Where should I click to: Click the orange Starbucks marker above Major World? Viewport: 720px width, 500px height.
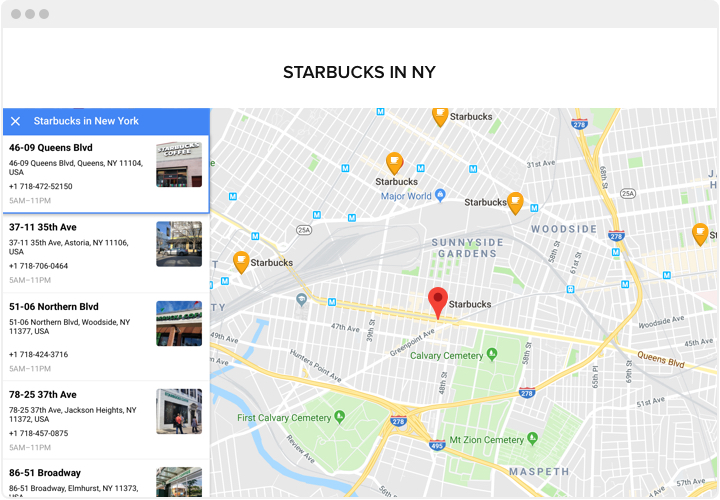(394, 163)
